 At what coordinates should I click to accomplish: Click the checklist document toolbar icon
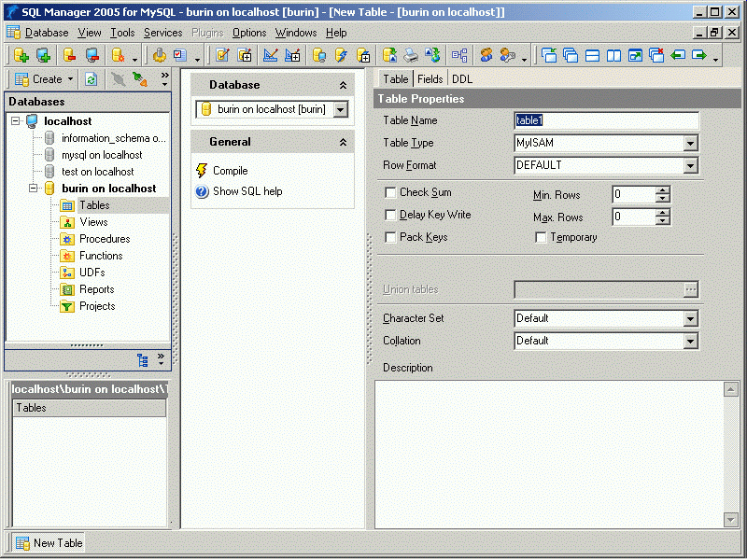click(x=180, y=55)
